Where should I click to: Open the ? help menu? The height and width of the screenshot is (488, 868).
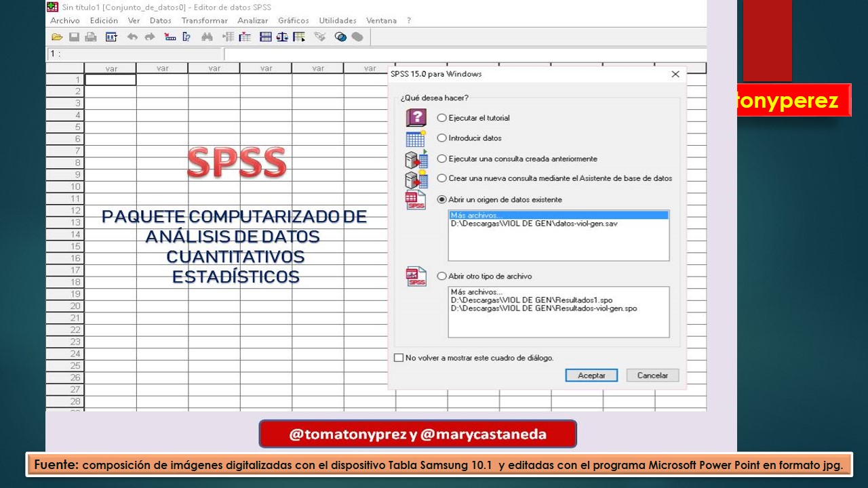pyautogui.click(x=409, y=20)
